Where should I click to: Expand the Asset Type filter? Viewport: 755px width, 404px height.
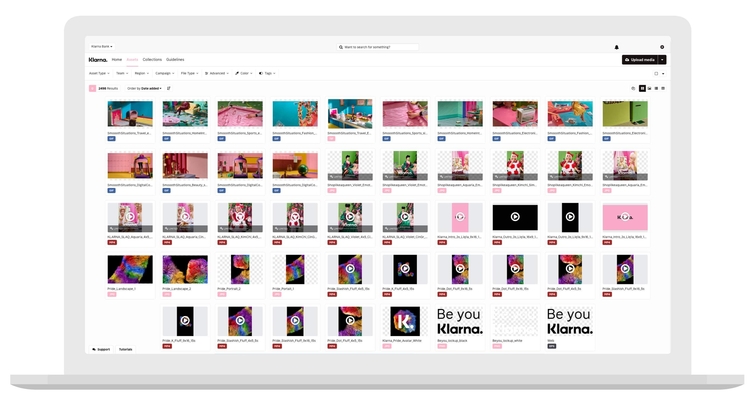click(99, 74)
